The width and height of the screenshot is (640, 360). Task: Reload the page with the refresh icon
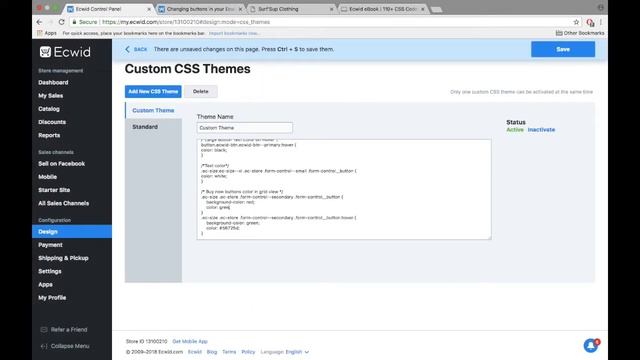point(61,22)
